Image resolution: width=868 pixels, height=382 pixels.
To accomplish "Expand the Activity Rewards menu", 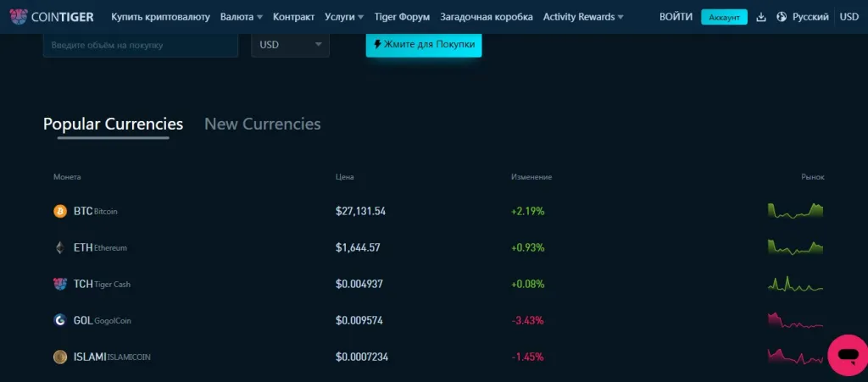I will pos(583,17).
